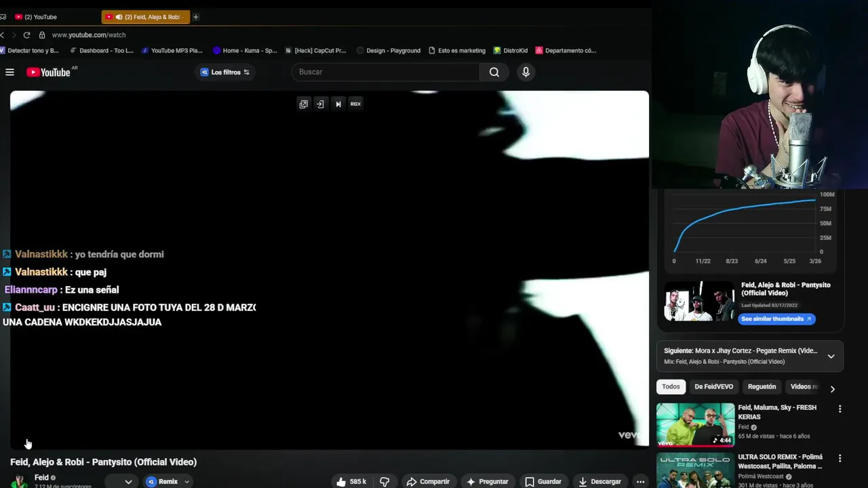Open DistroKid bookmark
Image resolution: width=868 pixels, height=488 pixels.
click(x=511, y=50)
